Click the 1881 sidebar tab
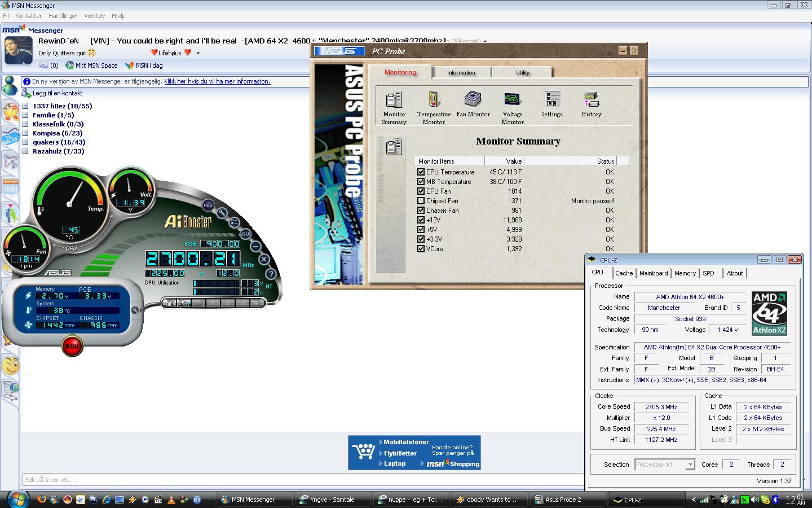Image resolution: width=812 pixels, height=508 pixels. 10,187
